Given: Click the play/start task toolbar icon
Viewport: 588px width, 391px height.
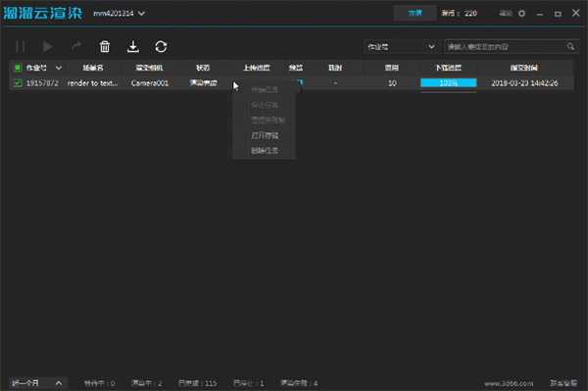Looking at the screenshot, I should (x=48, y=46).
